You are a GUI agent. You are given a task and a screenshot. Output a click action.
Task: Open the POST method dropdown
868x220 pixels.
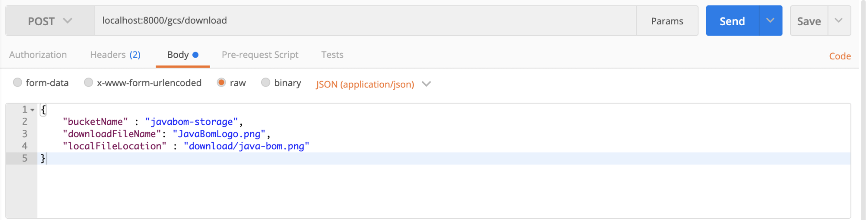(50, 21)
